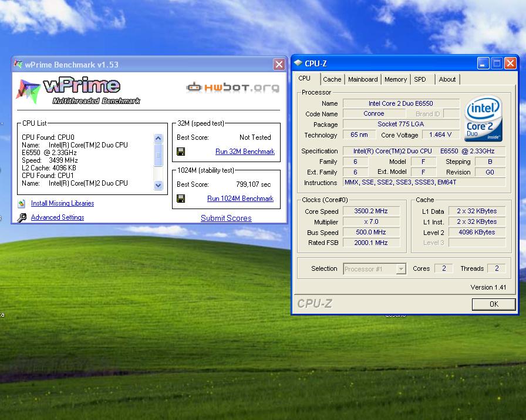Click 'CPU Found: CPU0' line in CPU List
Screen dimensions: 526x420
point(48,137)
